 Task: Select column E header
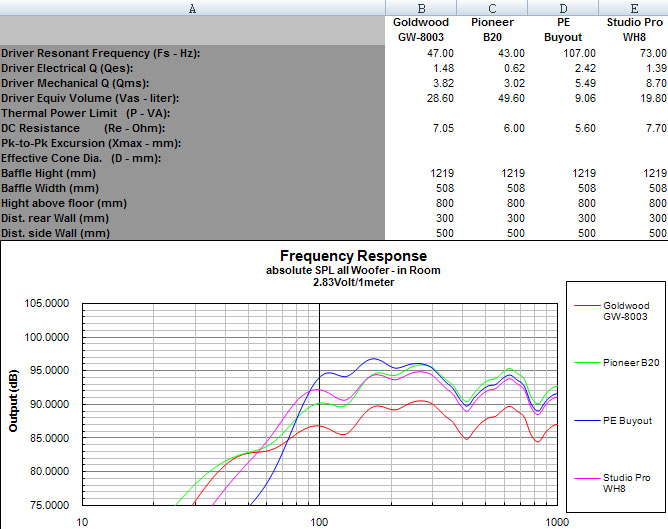click(633, 8)
